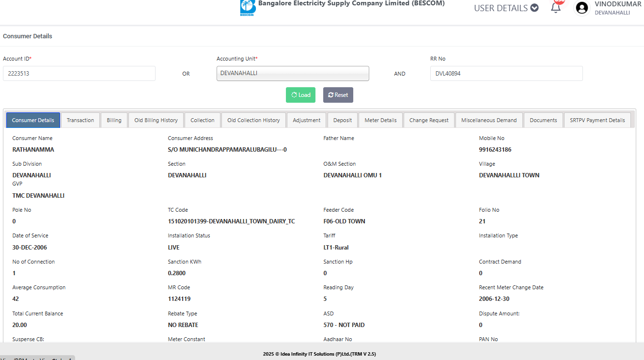The width and height of the screenshot is (644, 360).
Task: Select the Miscellaneous Demand tab
Action: [489, 120]
